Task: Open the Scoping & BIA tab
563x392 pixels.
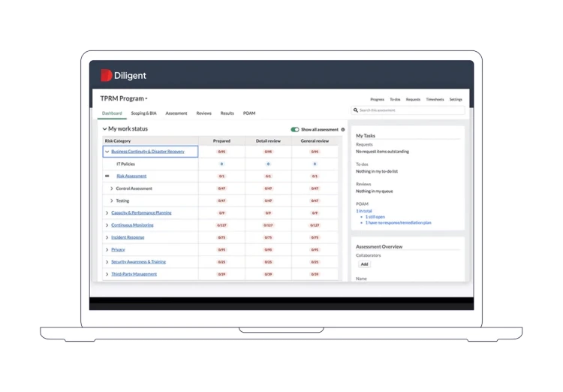Action: click(x=143, y=113)
